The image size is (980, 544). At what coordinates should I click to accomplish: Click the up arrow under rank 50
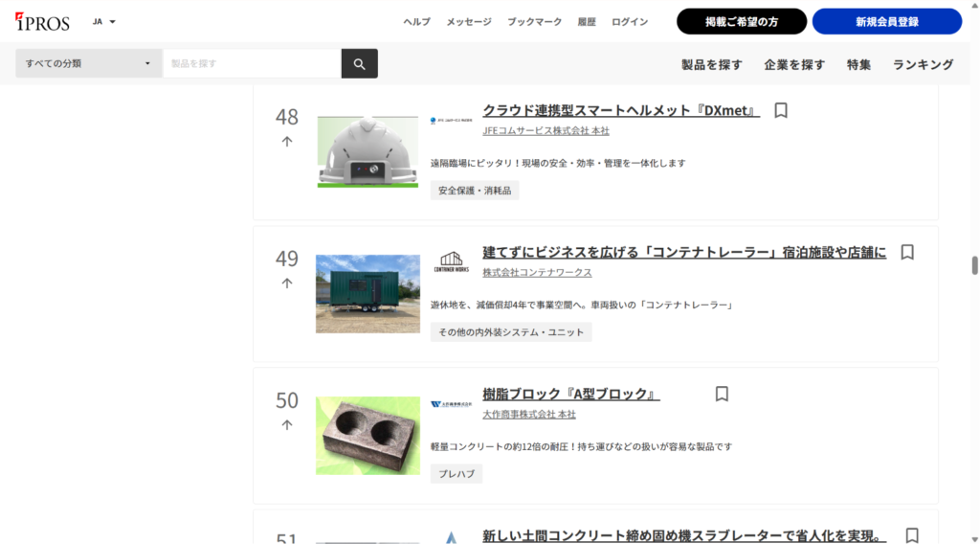tap(287, 425)
